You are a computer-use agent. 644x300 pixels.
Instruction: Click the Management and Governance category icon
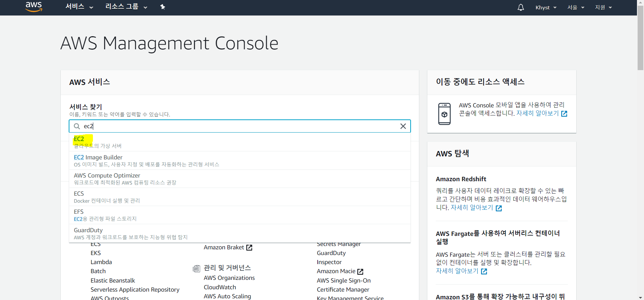coord(197,268)
